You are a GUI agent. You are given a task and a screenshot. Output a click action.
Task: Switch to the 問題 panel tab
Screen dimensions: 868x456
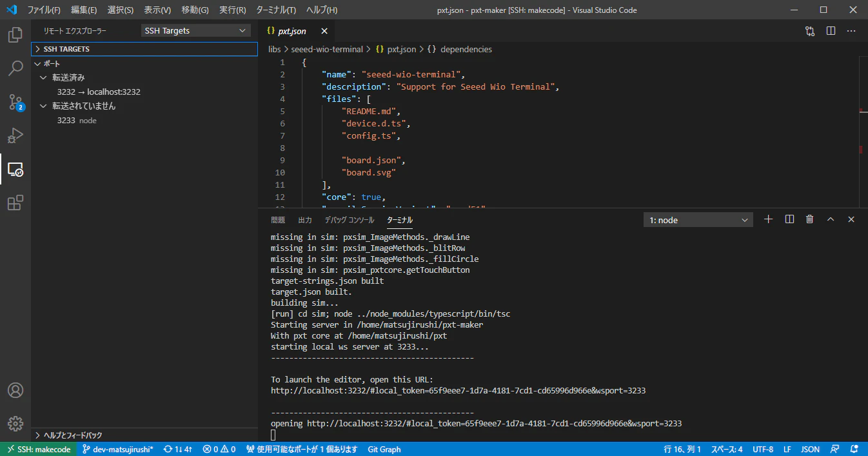point(278,220)
